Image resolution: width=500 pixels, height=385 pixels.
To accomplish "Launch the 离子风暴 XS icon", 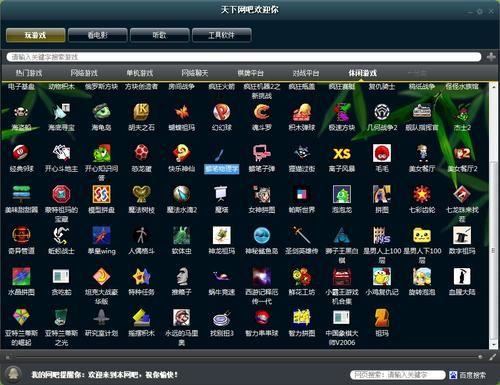I will [342, 153].
